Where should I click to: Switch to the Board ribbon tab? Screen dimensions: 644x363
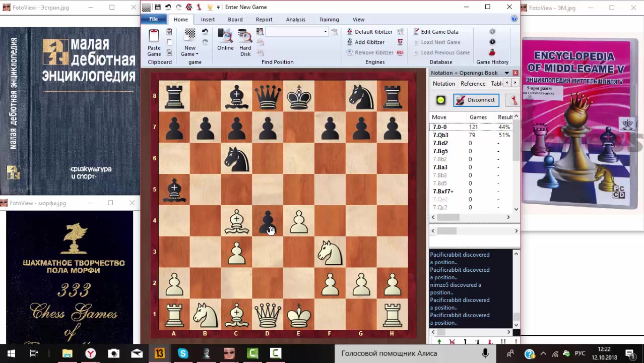click(x=235, y=20)
